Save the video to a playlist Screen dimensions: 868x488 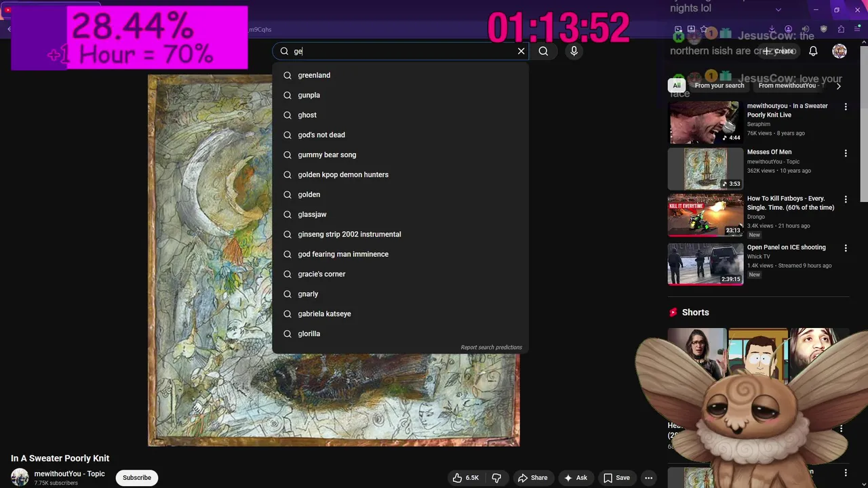click(616, 478)
